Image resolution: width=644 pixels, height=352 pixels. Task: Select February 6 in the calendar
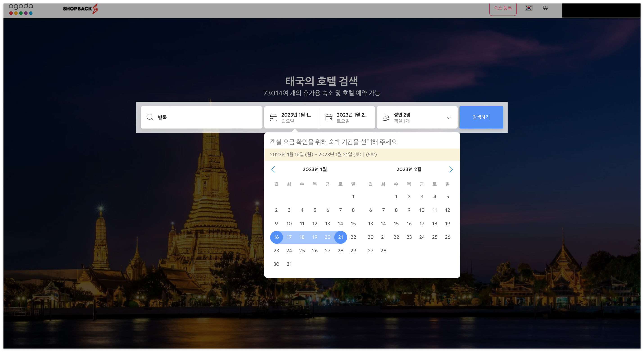[x=371, y=210]
